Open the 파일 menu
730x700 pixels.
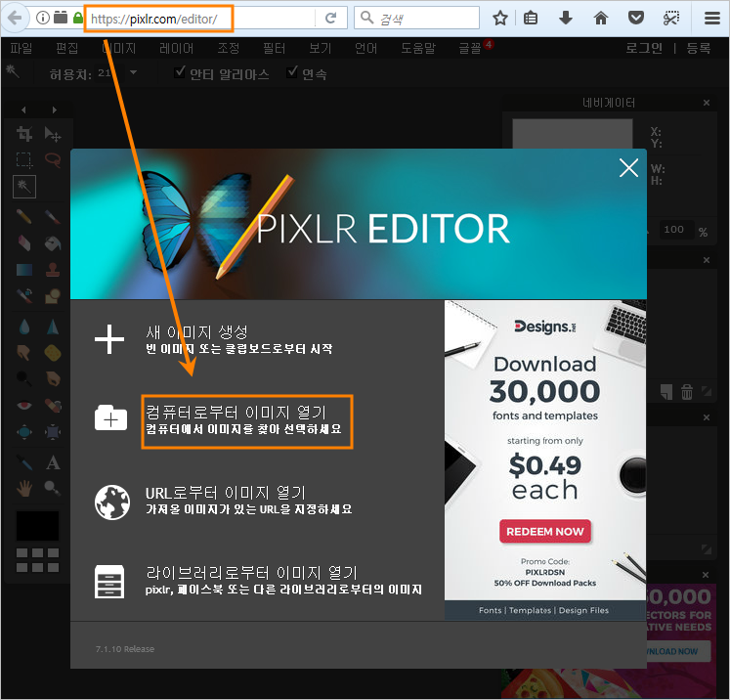point(21,48)
